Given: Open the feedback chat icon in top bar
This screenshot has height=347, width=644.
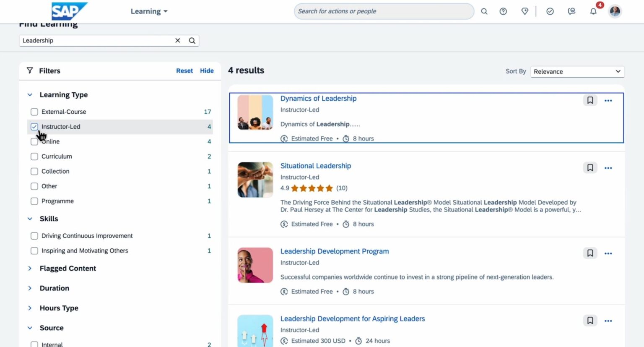Looking at the screenshot, I should tap(571, 11).
